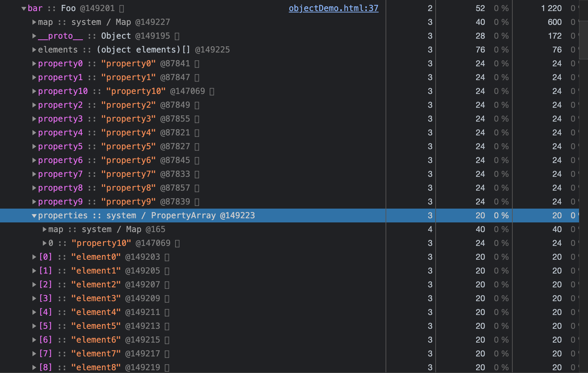Click the box icon next to Foo @149201
Image resolution: width=588 pixels, height=373 pixels.
[x=122, y=8]
